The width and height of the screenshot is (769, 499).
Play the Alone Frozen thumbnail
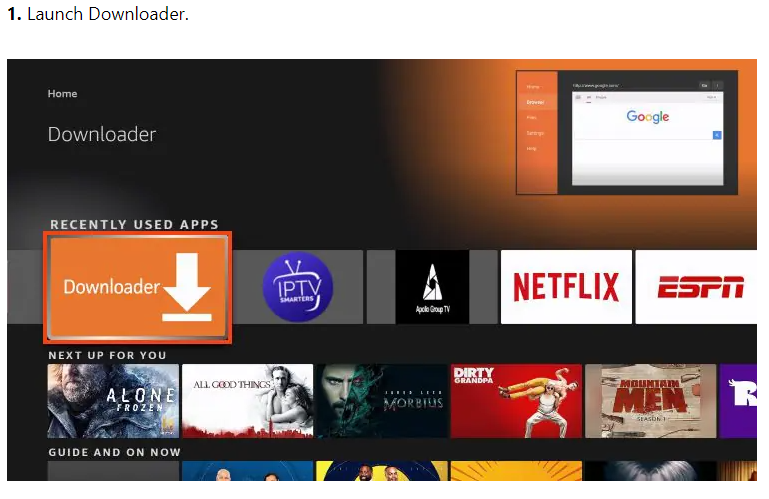click(x=113, y=401)
